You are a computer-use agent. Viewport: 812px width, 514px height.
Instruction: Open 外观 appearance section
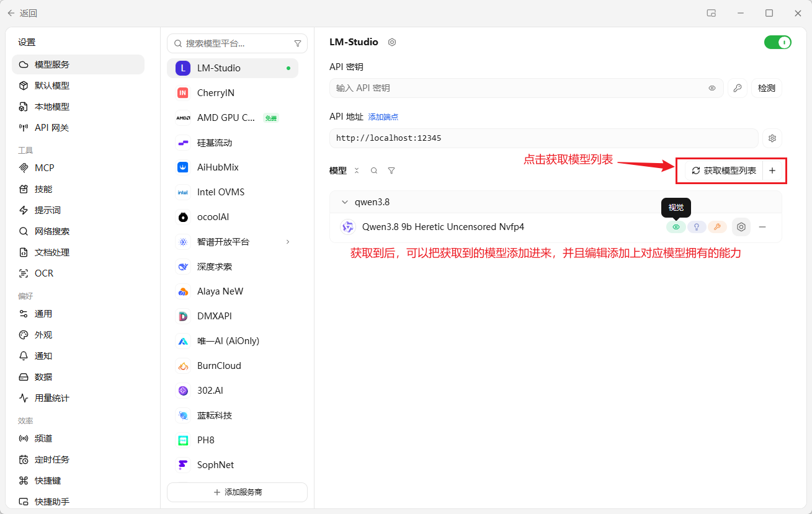pyautogui.click(x=78, y=335)
